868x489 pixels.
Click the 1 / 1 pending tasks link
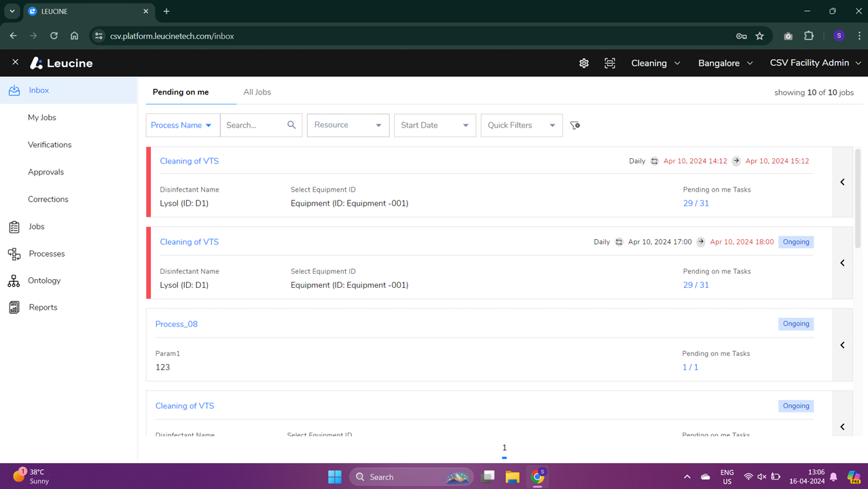click(690, 367)
